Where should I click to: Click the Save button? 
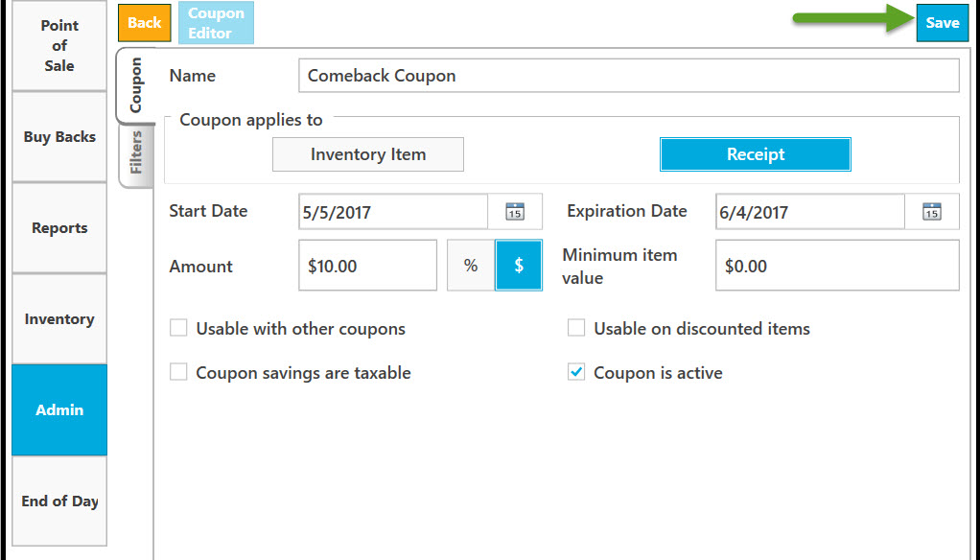point(943,22)
